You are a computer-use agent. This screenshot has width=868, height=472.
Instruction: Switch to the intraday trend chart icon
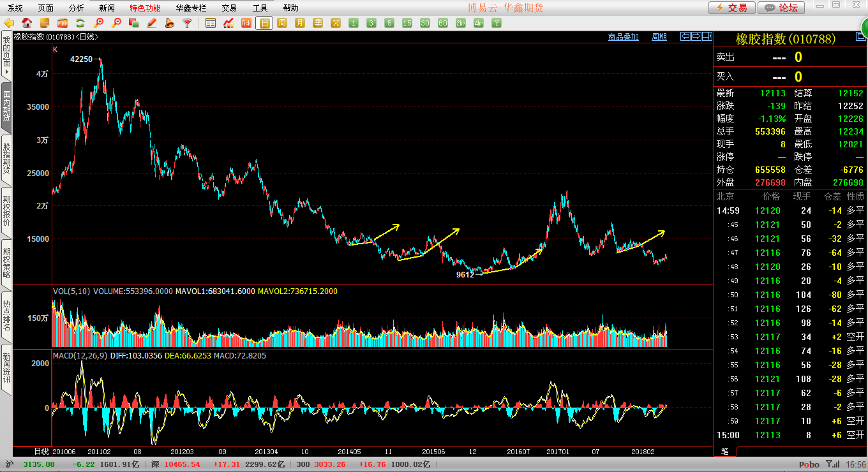[x=228, y=23]
